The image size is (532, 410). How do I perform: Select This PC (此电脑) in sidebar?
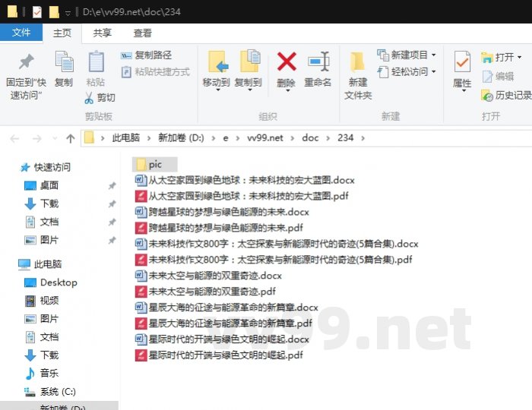pos(40,264)
